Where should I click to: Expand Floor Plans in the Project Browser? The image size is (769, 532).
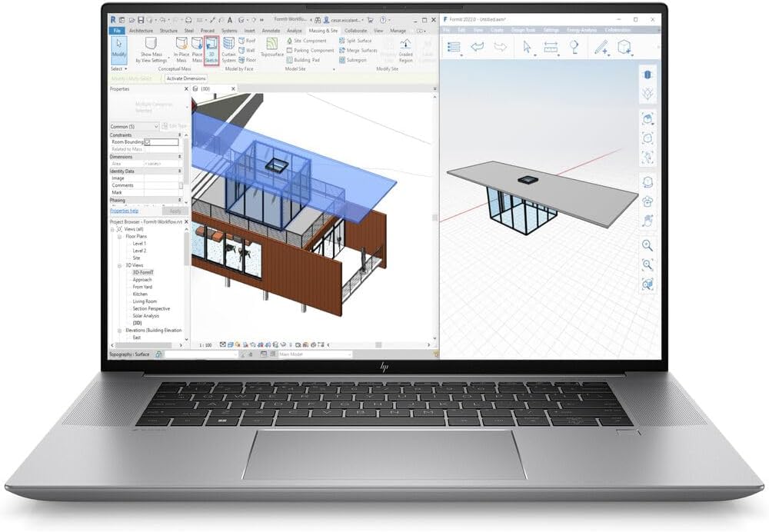click(118, 237)
